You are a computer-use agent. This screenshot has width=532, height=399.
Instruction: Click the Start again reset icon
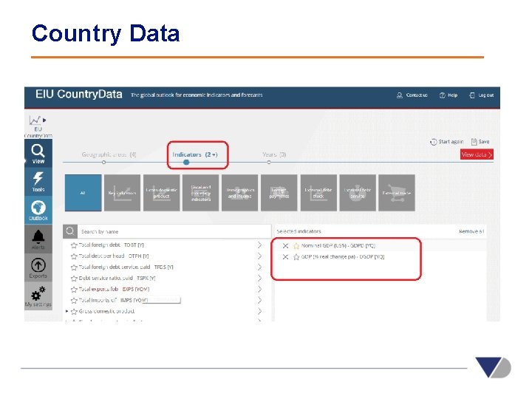[x=433, y=142]
